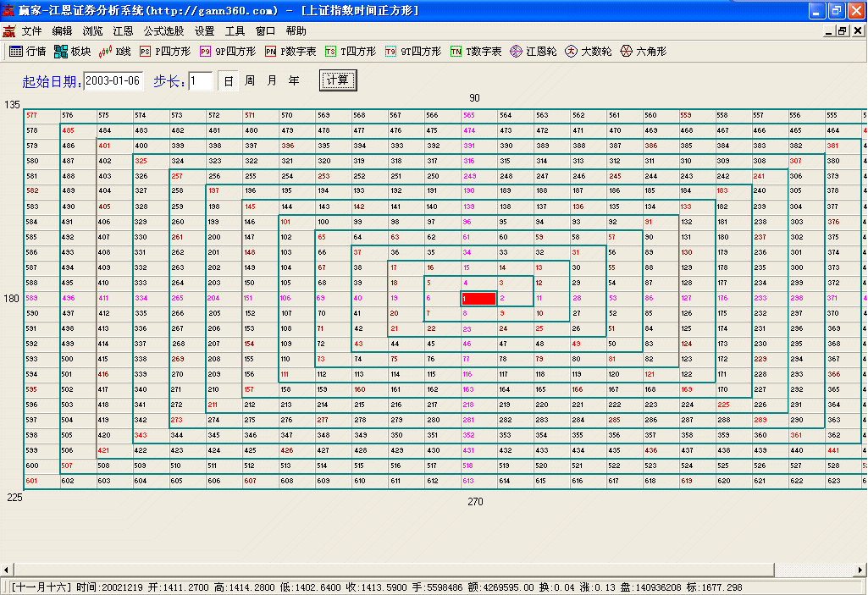Open the 板块 sector view icon

click(72, 52)
